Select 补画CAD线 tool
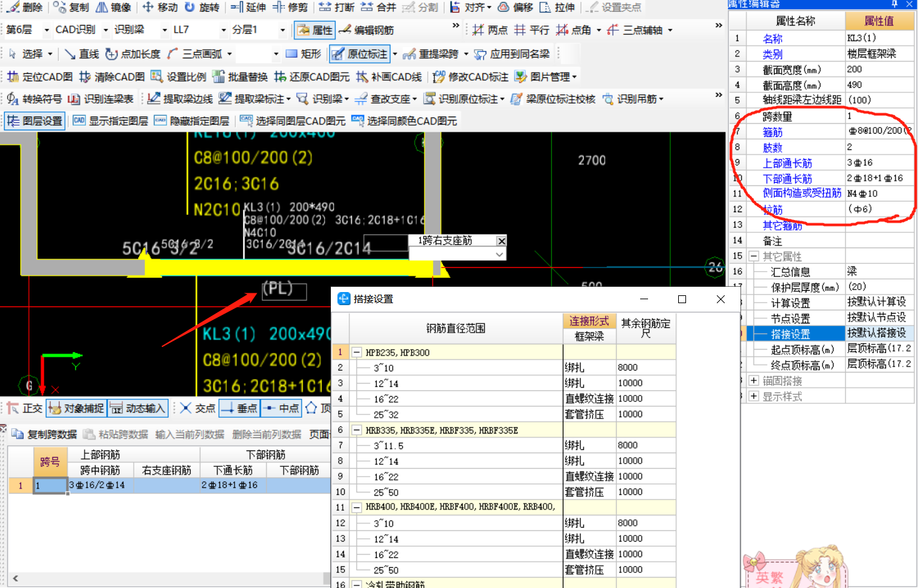The width and height of the screenshot is (918, 588). (x=389, y=77)
